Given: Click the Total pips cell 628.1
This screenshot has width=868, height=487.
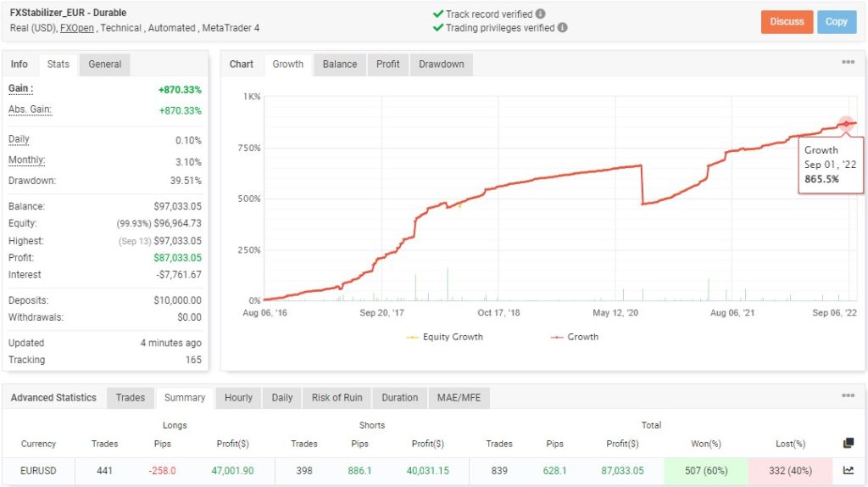Looking at the screenshot, I should tap(554, 471).
